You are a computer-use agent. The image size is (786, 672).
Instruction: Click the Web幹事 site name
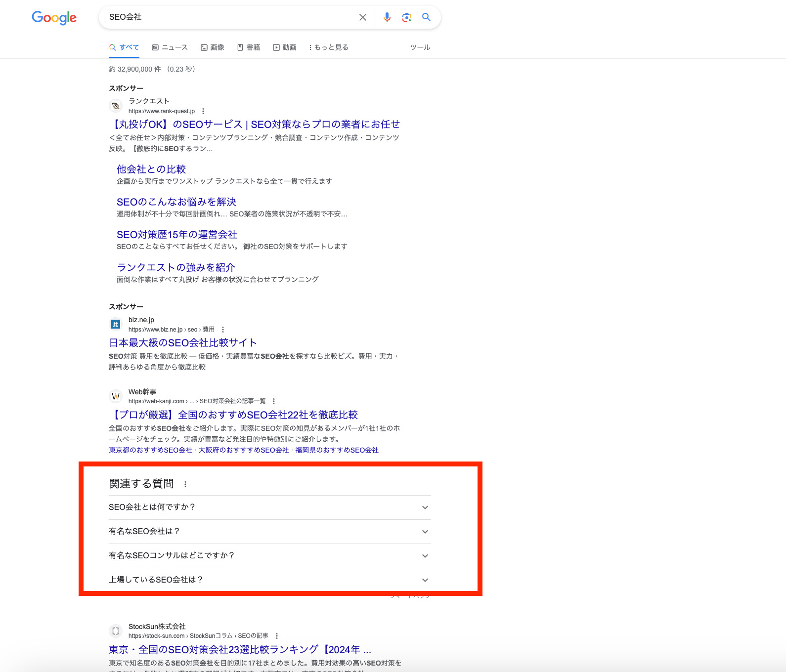142,392
